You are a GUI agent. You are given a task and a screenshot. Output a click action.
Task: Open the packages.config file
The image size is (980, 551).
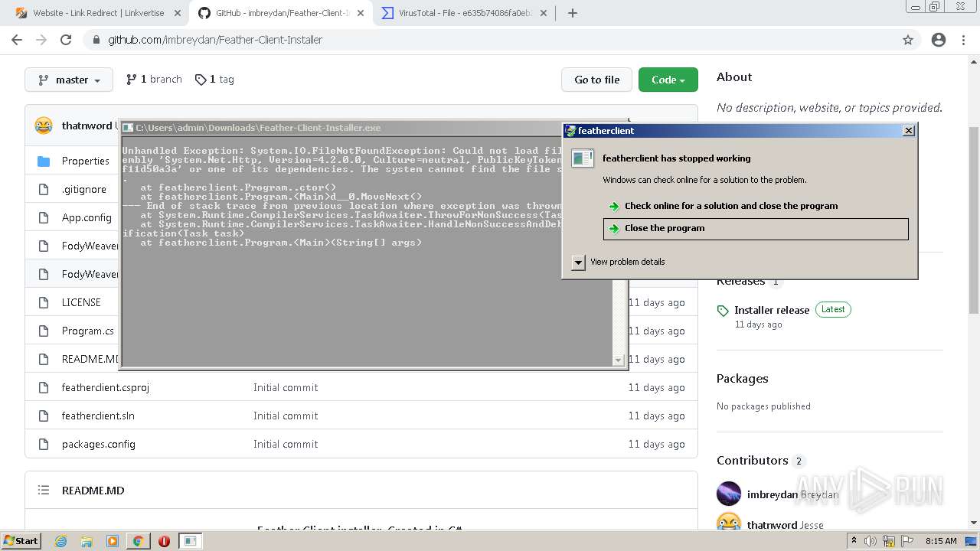99,444
